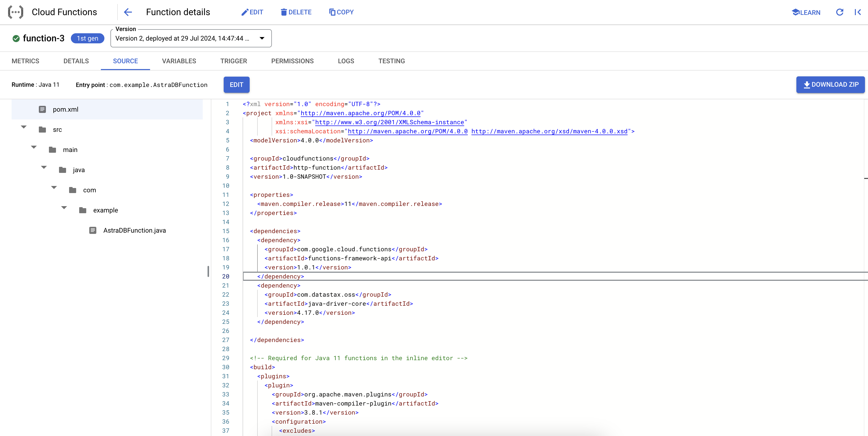Collapse the src folder in the file tree
This screenshot has width=868, height=436.
(x=23, y=127)
